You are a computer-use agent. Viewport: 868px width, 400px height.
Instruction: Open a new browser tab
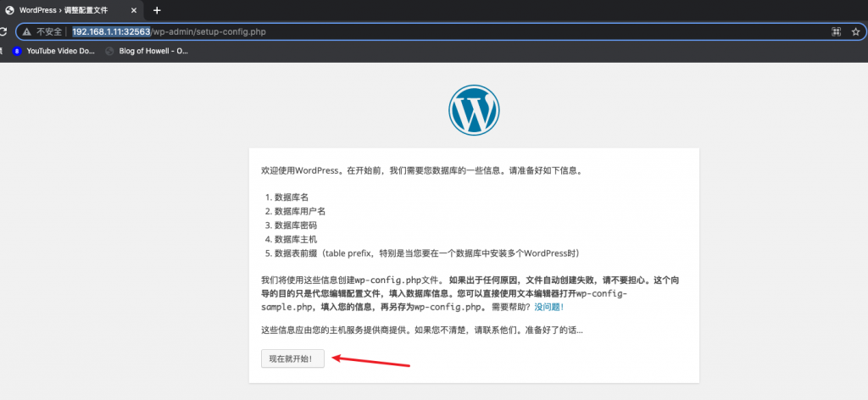157,10
